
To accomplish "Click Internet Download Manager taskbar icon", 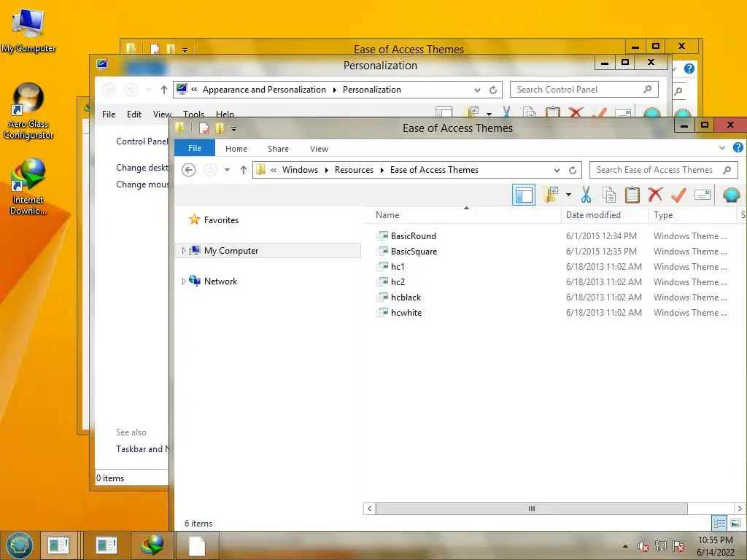I will [152, 545].
